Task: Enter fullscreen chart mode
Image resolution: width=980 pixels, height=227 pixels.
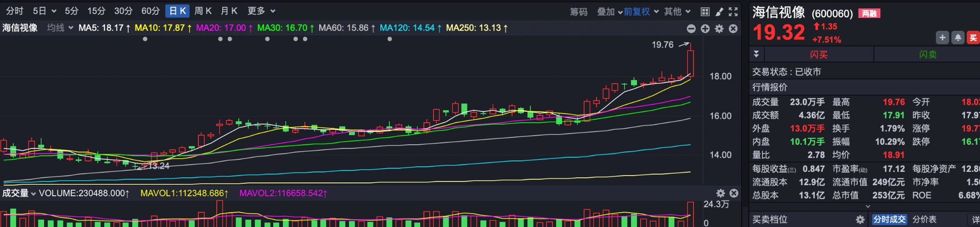Action: (x=733, y=11)
